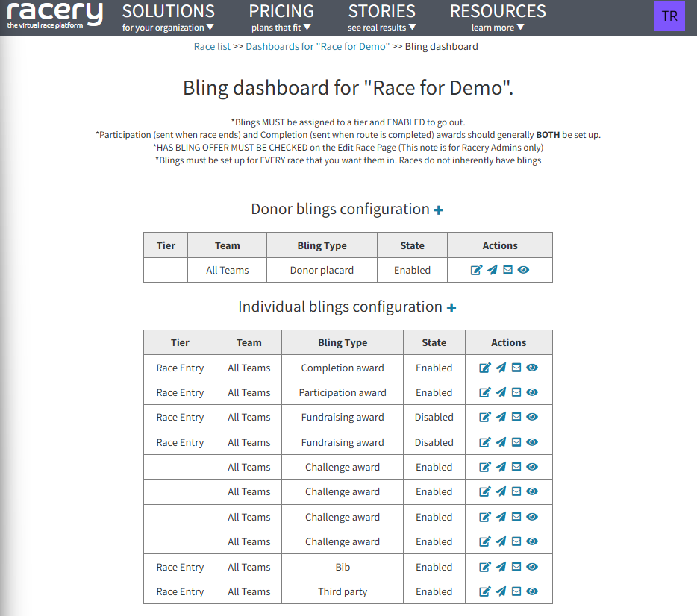Open the PRICING plans dropdown
The width and height of the screenshot is (697, 616).
(281, 16)
